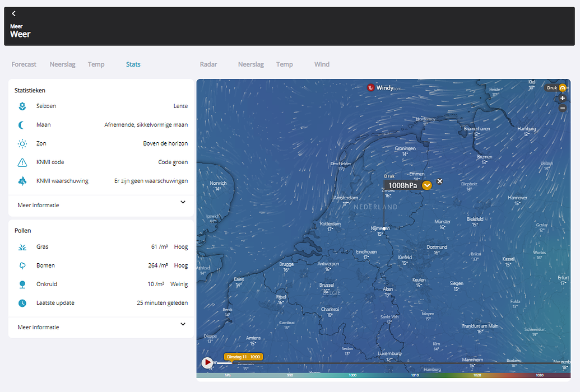Viewport: 580px width, 392px height.
Task: Zoom out on the weather map
Action: [563, 108]
